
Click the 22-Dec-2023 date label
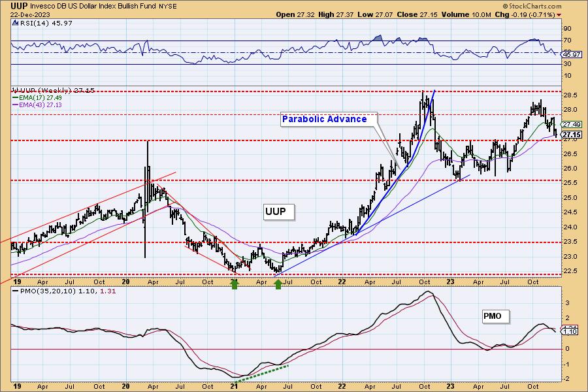click(x=29, y=14)
